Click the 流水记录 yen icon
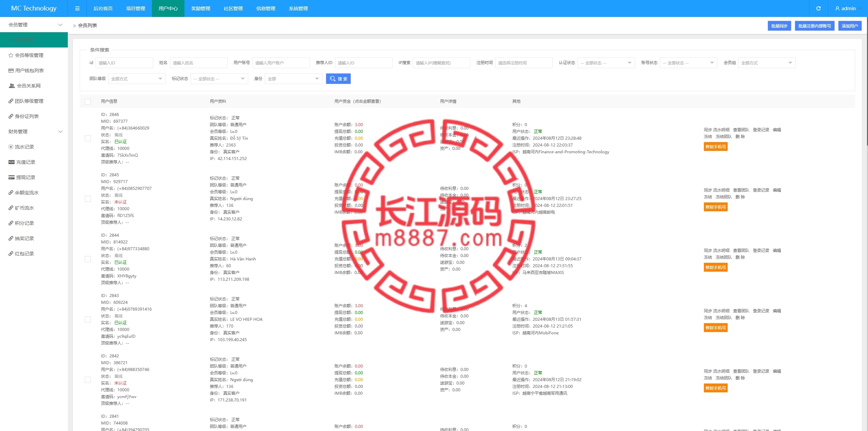The width and height of the screenshot is (868, 431). click(x=11, y=147)
